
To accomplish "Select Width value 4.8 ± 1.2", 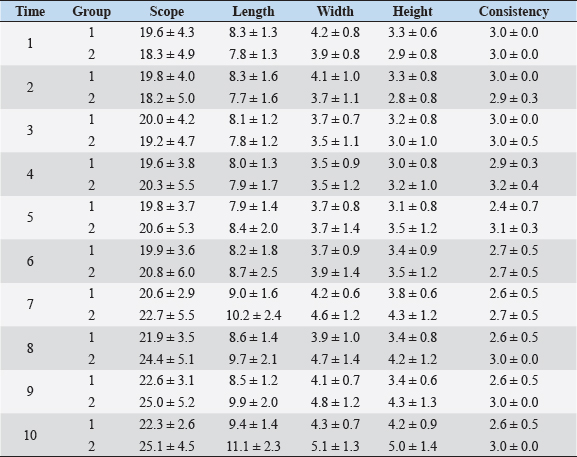I will [x=335, y=402].
